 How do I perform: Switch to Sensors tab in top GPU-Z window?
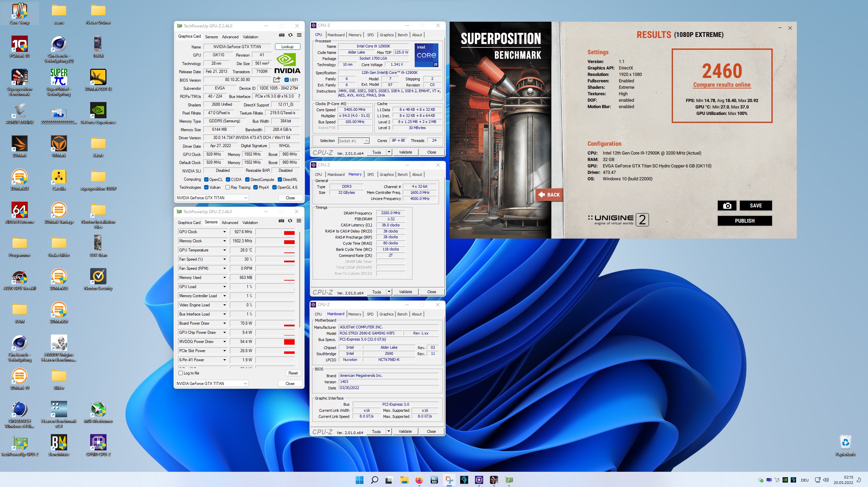[x=212, y=37]
